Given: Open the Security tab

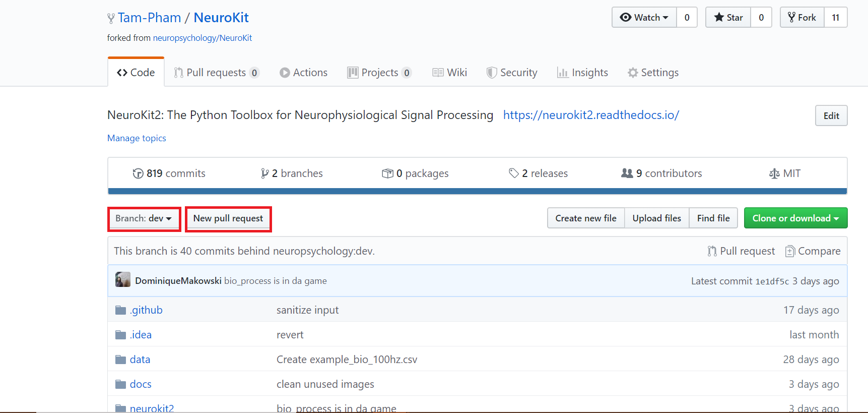Looking at the screenshot, I should 512,73.
